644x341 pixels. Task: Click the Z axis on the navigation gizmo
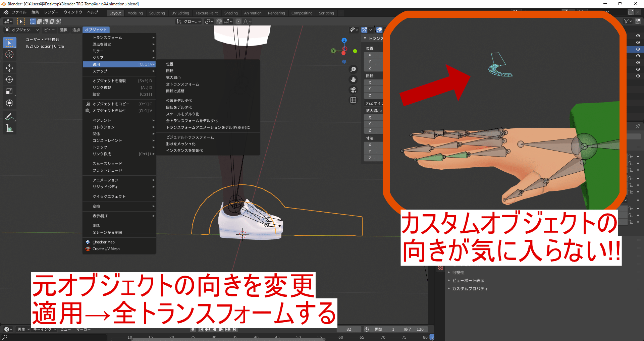[x=344, y=40]
